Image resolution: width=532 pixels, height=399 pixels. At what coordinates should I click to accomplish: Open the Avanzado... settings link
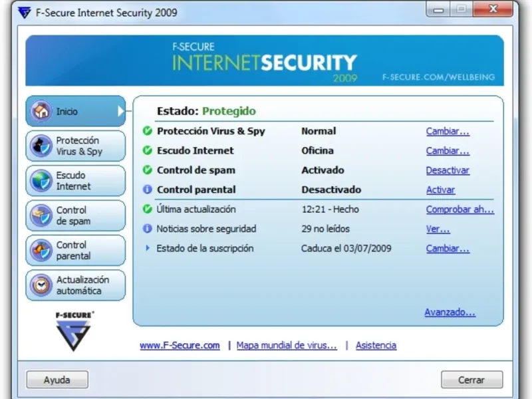click(450, 312)
